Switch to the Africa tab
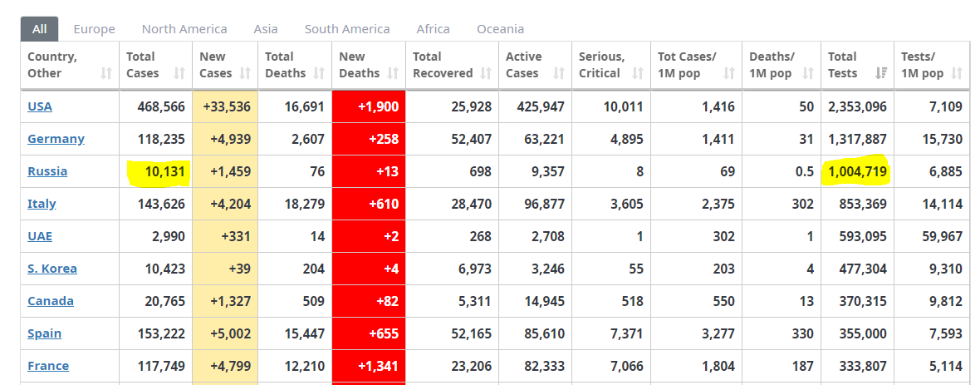The height and width of the screenshot is (385, 980). click(x=434, y=29)
